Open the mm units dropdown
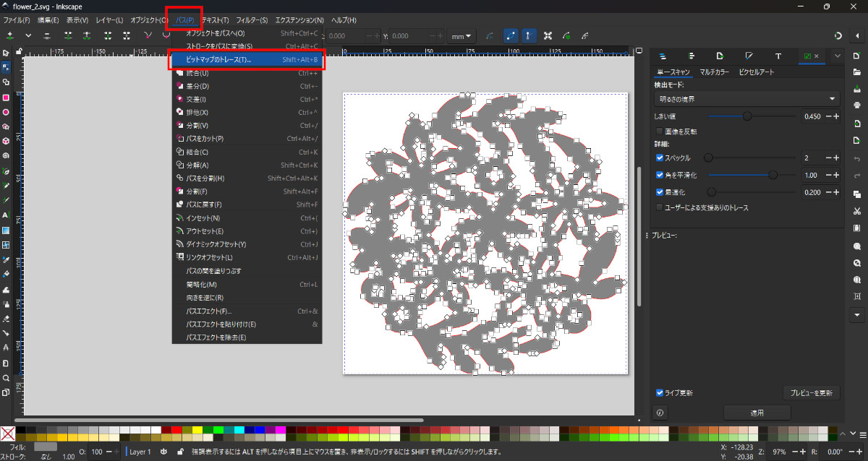 461,35
